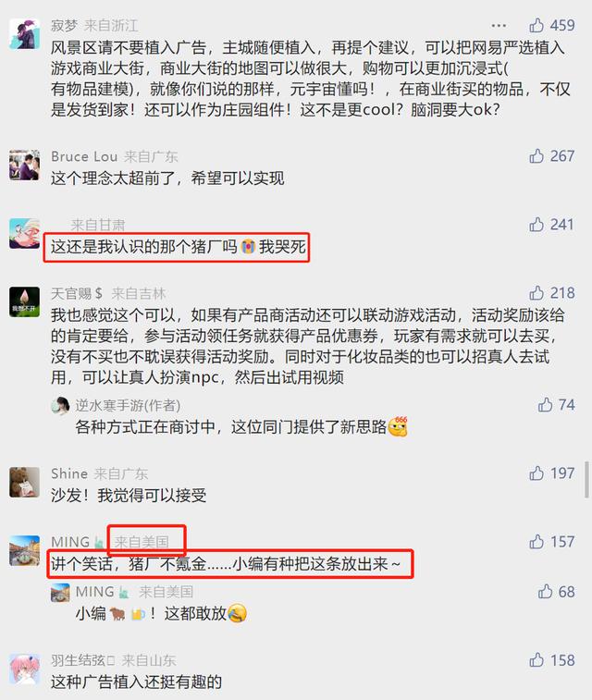This screenshot has width=592, height=700.
Task: Like Shine's comment with 197 likes
Action: [536, 473]
